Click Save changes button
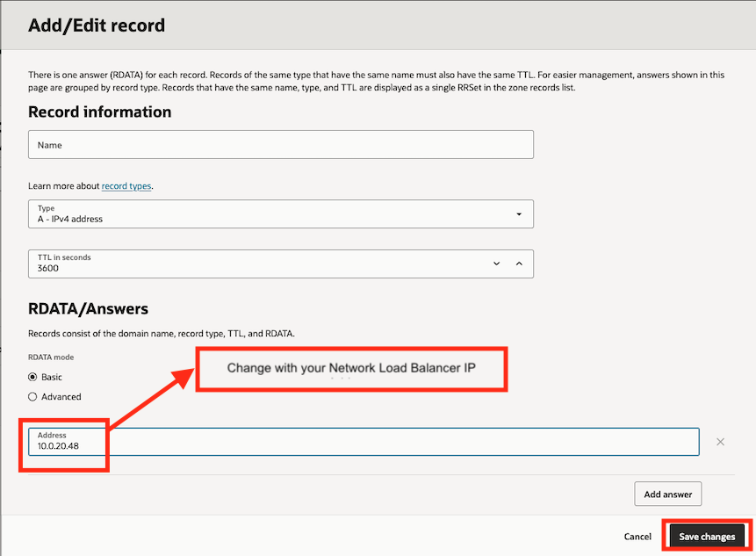 [707, 537]
